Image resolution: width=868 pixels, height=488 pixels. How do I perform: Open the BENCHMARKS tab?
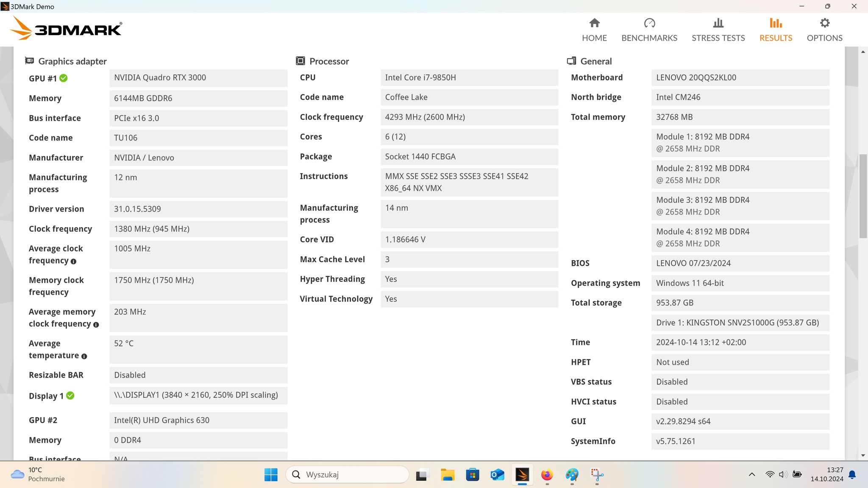click(649, 30)
